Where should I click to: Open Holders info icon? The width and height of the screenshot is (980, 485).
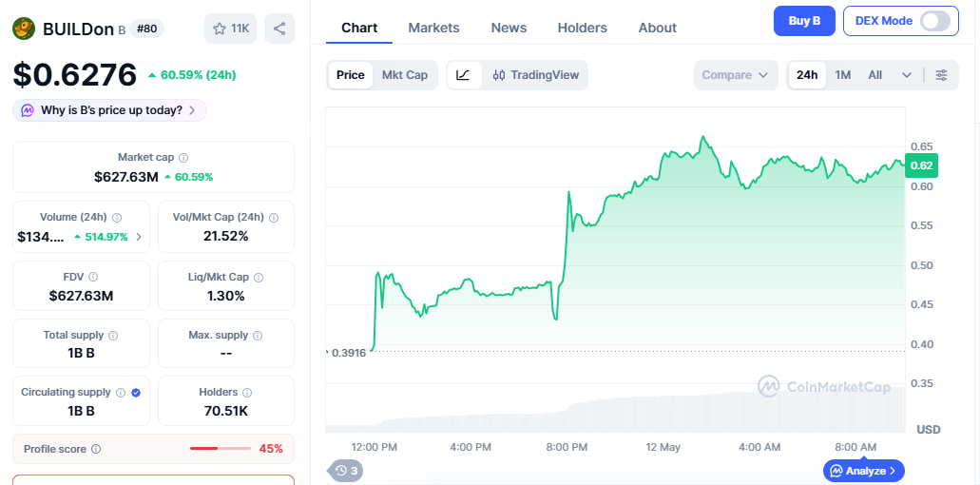click(x=247, y=393)
